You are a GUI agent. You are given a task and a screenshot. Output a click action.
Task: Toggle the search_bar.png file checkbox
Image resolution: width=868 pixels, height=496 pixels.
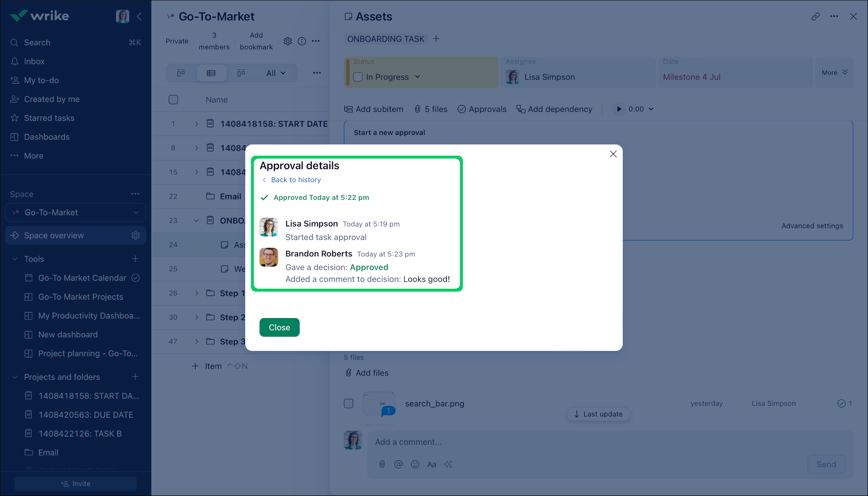point(349,403)
